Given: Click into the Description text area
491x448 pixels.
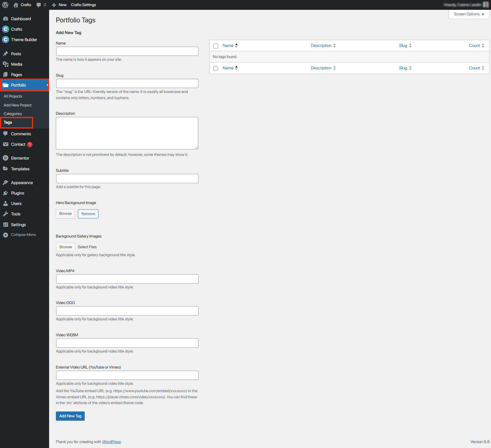Looking at the screenshot, I should (127, 133).
